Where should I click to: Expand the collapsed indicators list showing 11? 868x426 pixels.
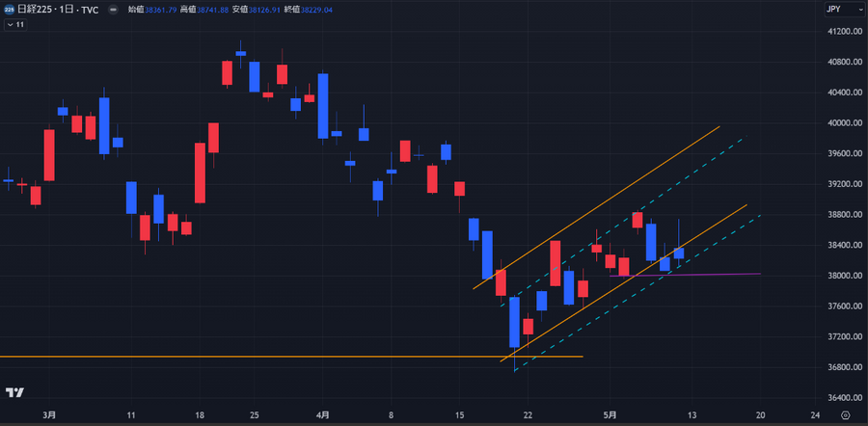(16, 24)
